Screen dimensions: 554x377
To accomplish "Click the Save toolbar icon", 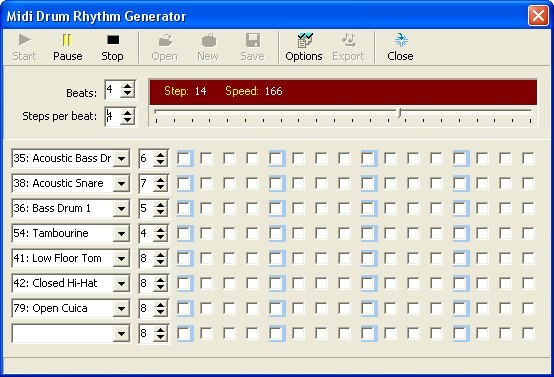I will click(253, 40).
